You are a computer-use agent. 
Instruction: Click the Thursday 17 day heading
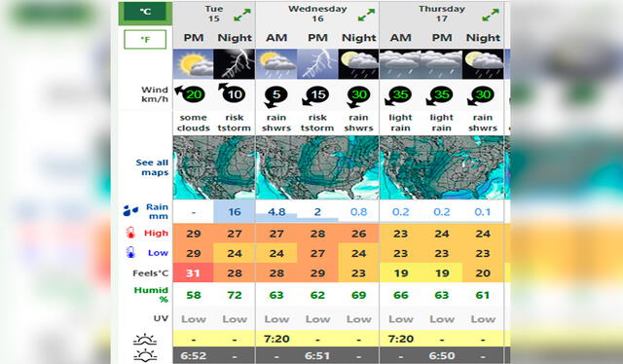pyautogui.click(x=442, y=14)
